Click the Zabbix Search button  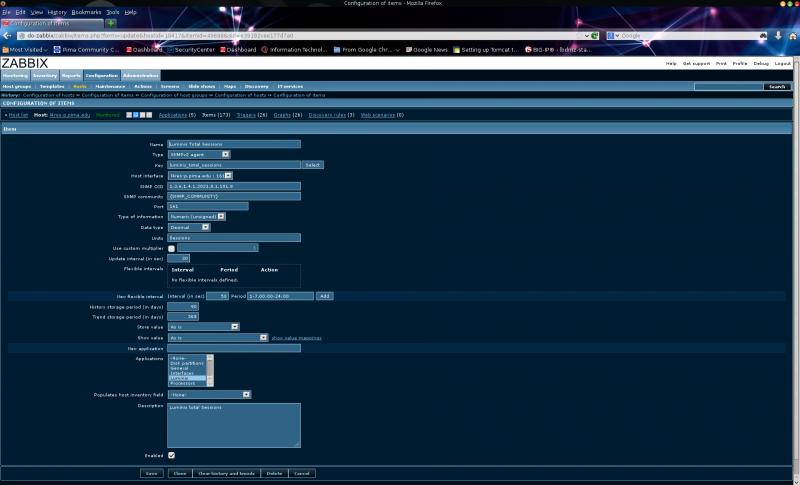tap(777, 87)
